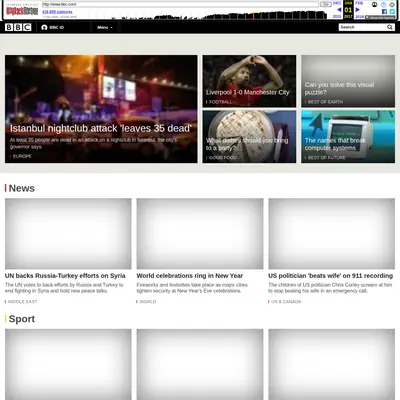Open the Wayback help icon
Screen dimensions: 400x400
(384, 4)
